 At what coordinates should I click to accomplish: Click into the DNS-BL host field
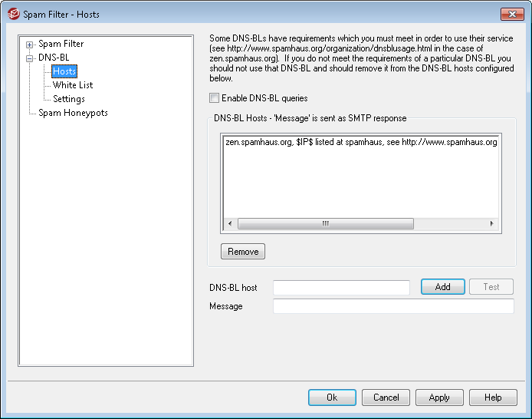(341, 287)
